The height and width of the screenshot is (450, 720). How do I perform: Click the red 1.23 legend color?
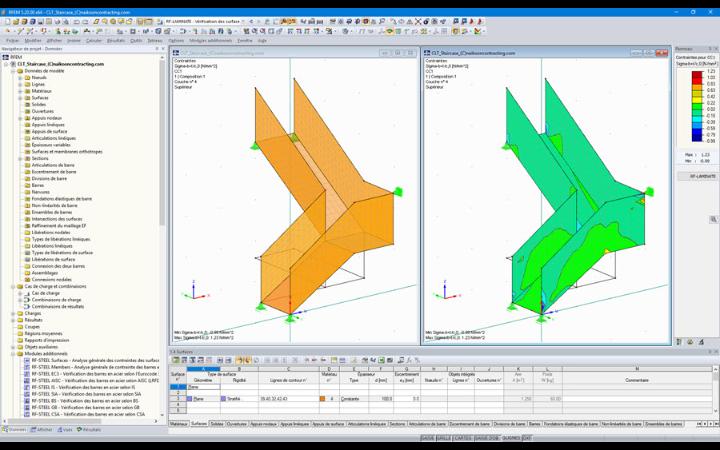point(697,74)
